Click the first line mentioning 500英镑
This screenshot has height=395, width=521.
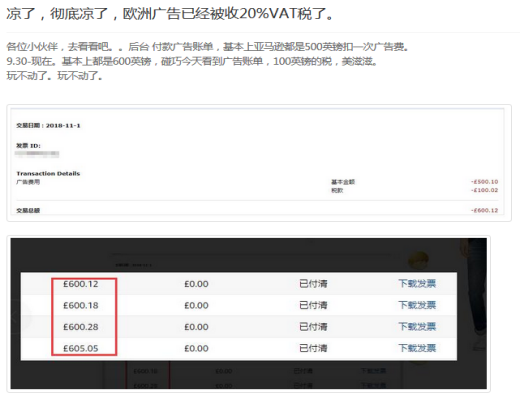208,47
